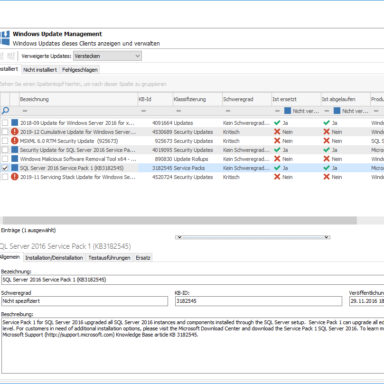Image resolution: width=384 pixels, height=384 pixels.
Task: Click the Beschreibung description text box
Action: [x=193, y=345]
